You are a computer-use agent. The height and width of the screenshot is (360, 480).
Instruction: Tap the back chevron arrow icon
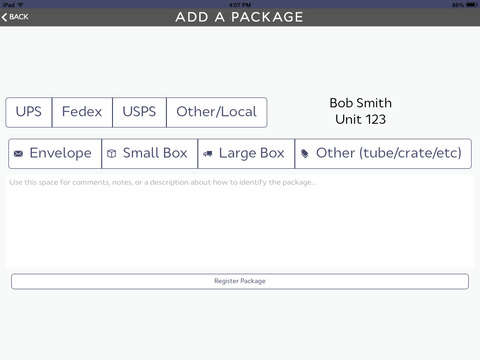[x=4, y=17]
